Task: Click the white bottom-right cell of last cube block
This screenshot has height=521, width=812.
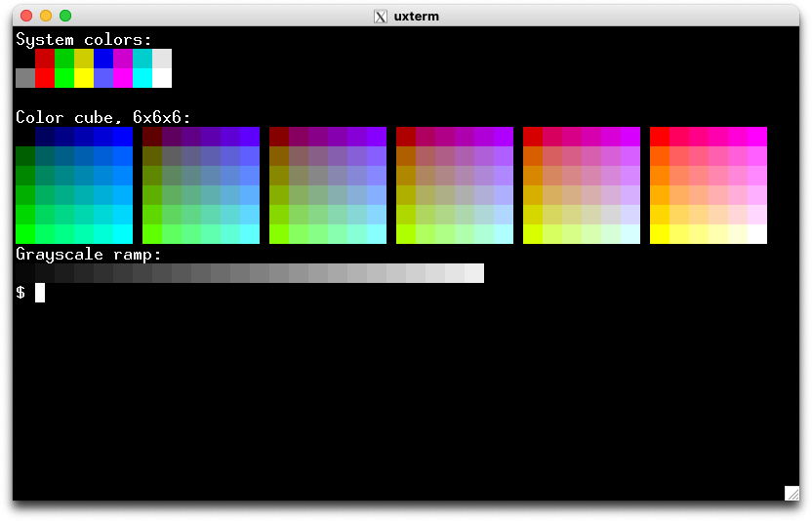Action: (x=757, y=234)
